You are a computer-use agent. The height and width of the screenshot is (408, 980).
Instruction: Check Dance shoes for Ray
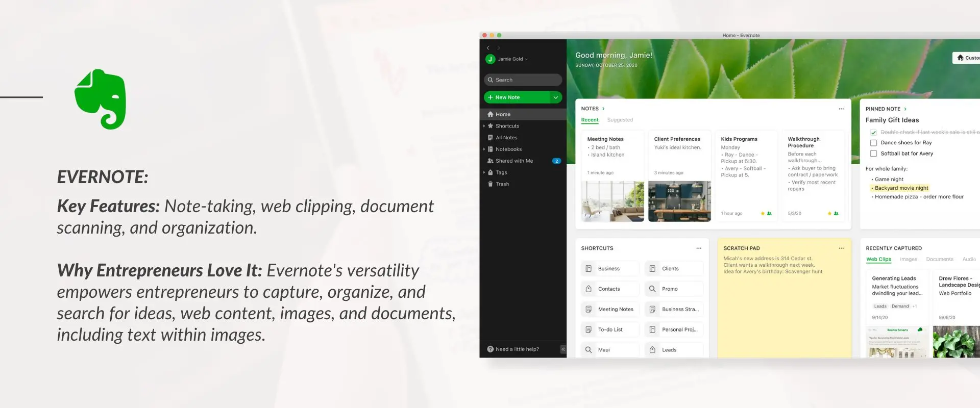click(873, 143)
